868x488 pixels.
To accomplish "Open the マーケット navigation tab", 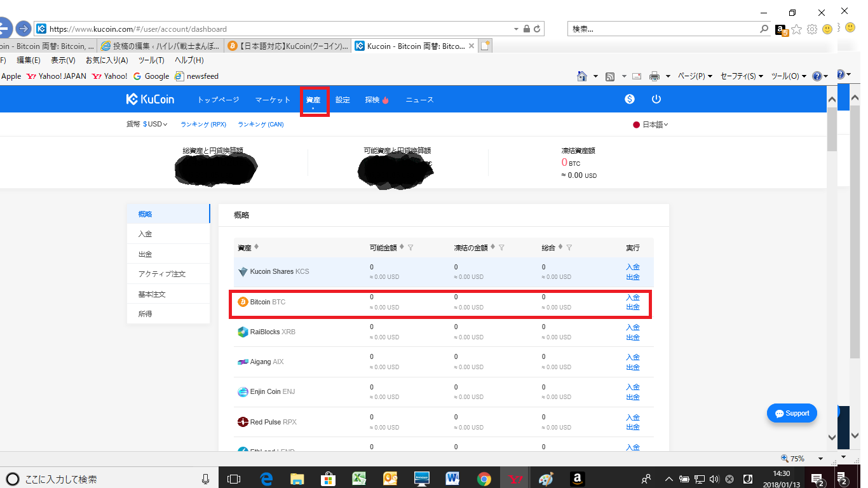I will pyautogui.click(x=273, y=100).
